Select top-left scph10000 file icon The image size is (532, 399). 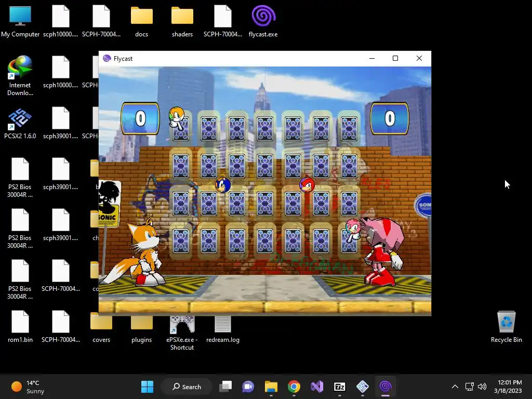tap(60, 21)
